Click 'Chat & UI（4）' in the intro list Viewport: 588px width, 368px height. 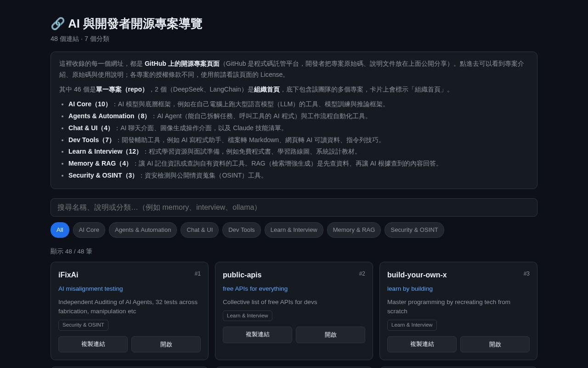click(x=91, y=128)
